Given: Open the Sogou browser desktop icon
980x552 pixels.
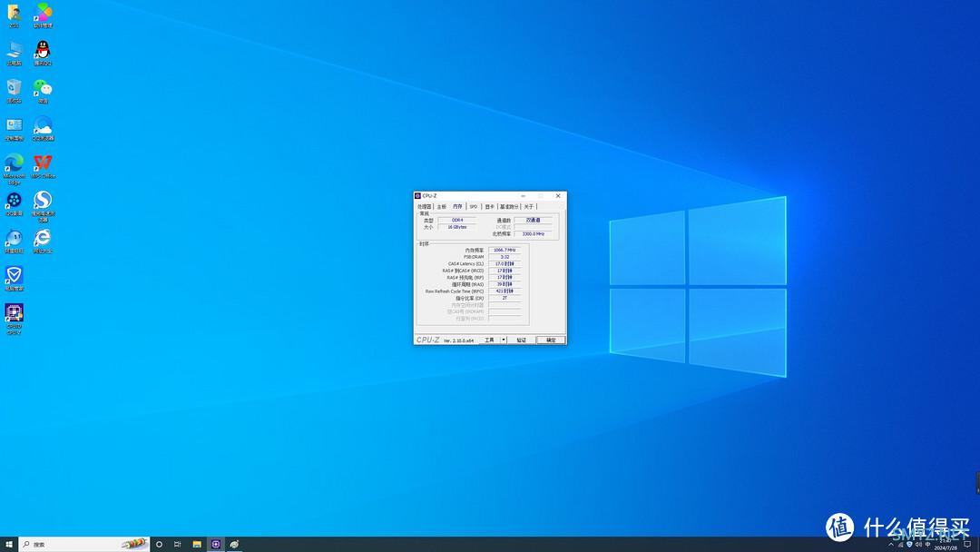Looking at the screenshot, I should pos(43,206).
